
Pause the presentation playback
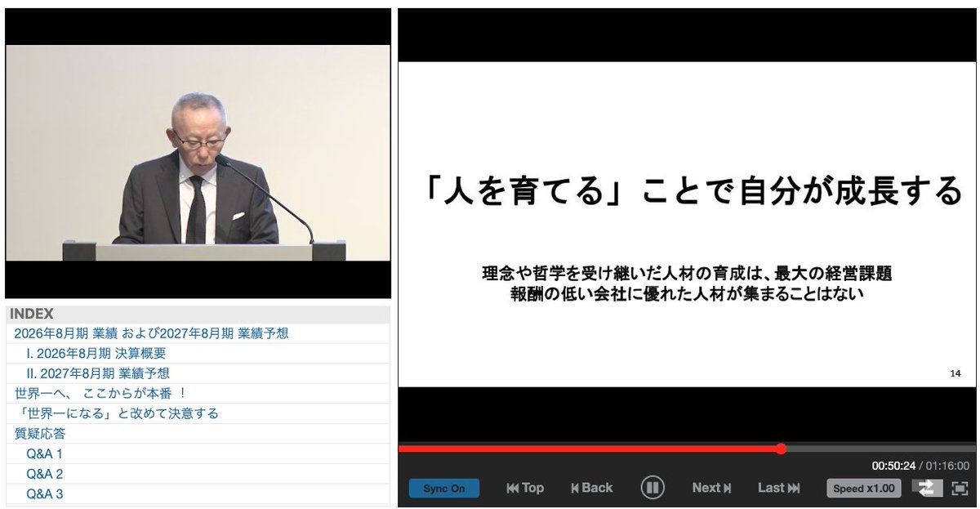(652, 488)
